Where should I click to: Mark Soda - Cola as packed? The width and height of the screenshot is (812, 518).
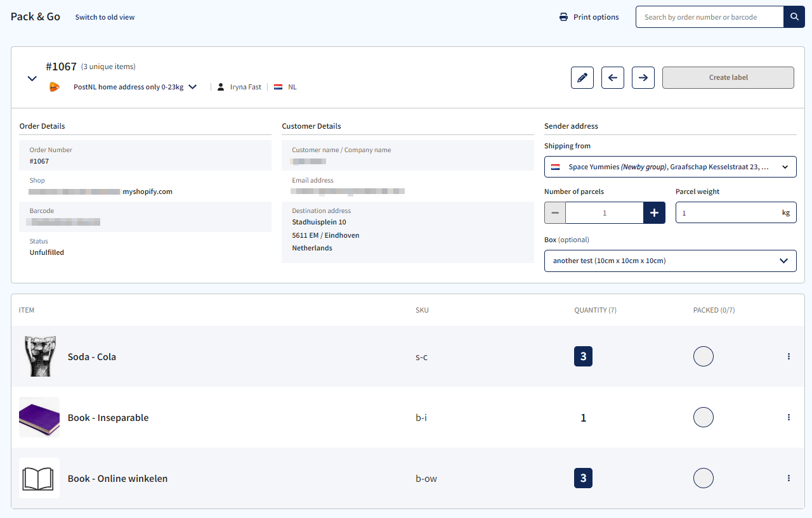click(703, 356)
